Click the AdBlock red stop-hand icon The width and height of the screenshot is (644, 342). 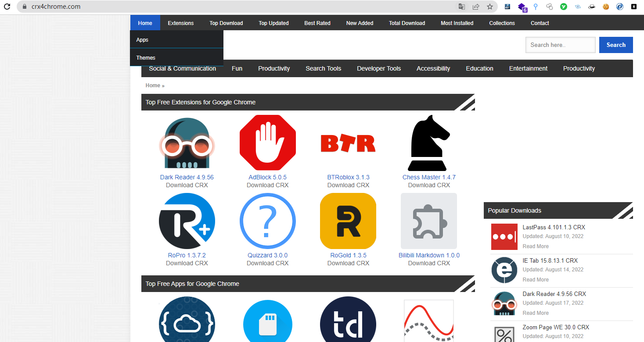click(x=268, y=143)
